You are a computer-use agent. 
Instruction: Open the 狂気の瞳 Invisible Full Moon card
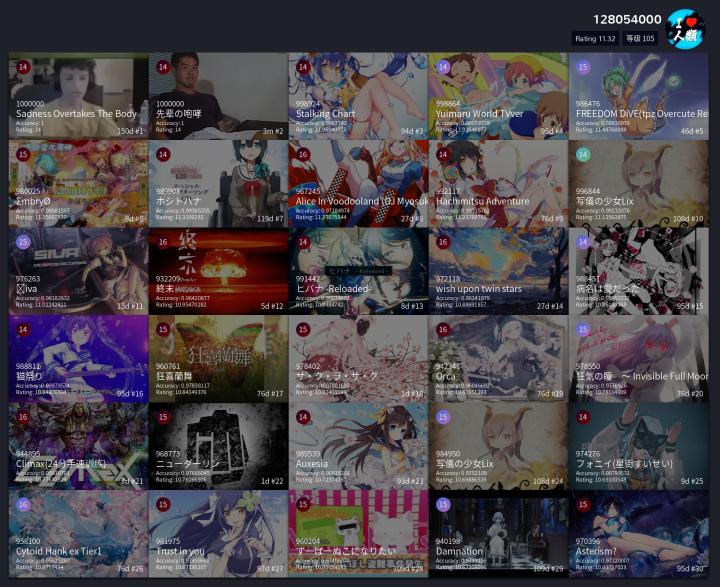coord(638,359)
